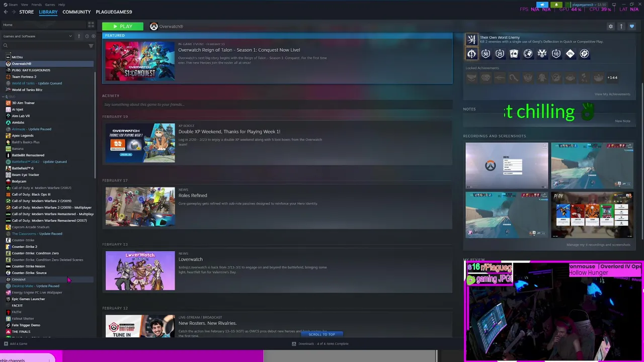
Task: Open game settings gear icon
Action: coord(611,26)
